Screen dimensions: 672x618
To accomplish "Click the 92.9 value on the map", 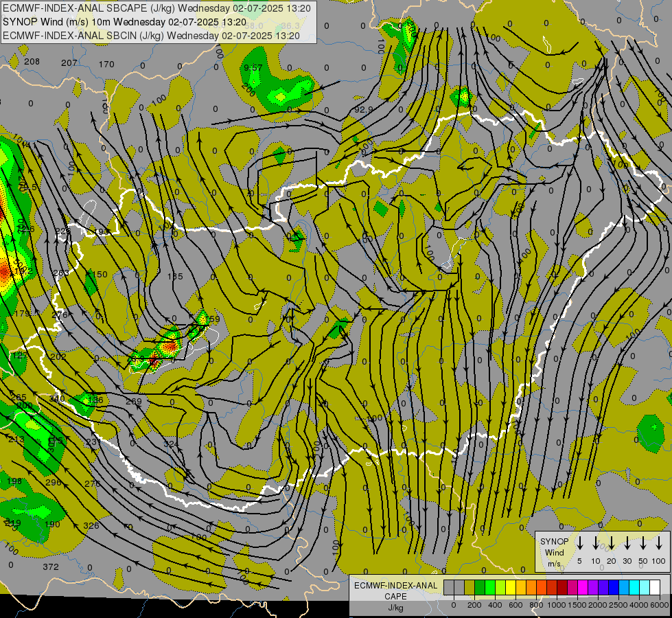I will point(364,110).
